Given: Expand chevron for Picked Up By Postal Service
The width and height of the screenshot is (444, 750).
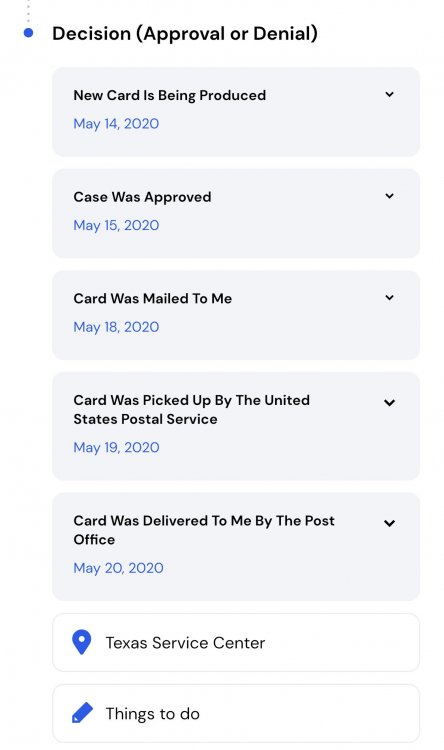Looking at the screenshot, I should [x=389, y=403].
